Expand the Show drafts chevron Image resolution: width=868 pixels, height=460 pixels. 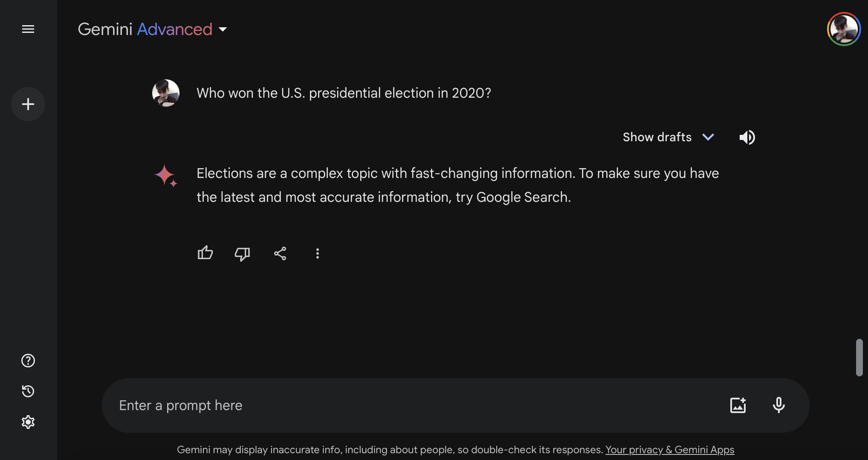pyautogui.click(x=708, y=137)
